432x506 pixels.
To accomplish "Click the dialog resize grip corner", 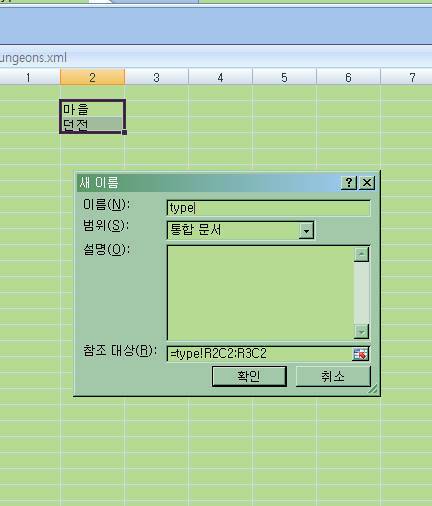I will click(373, 389).
